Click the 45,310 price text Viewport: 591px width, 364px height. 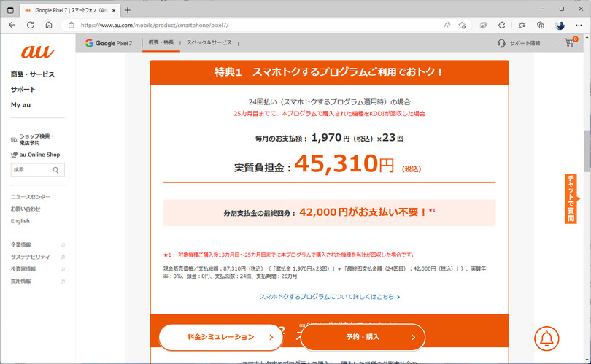(x=336, y=163)
